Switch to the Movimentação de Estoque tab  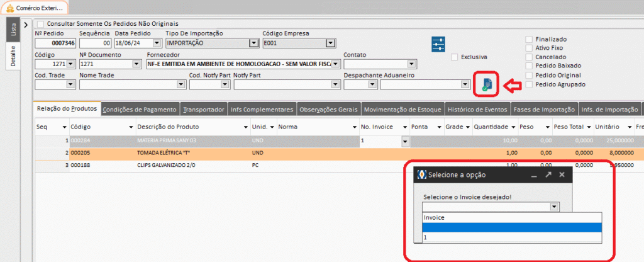tap(402, 110)
